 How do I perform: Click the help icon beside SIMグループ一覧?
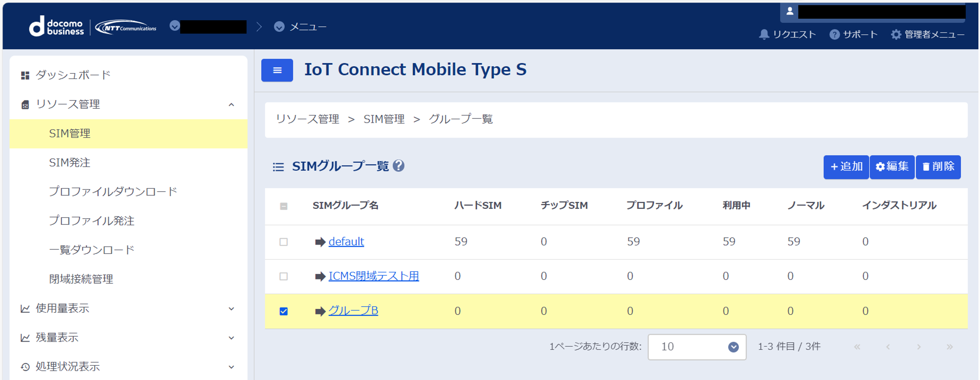pos(398,166)
